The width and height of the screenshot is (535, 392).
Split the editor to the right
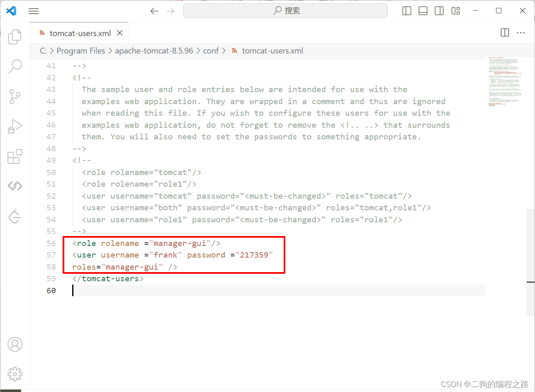[x=505, y=33]
